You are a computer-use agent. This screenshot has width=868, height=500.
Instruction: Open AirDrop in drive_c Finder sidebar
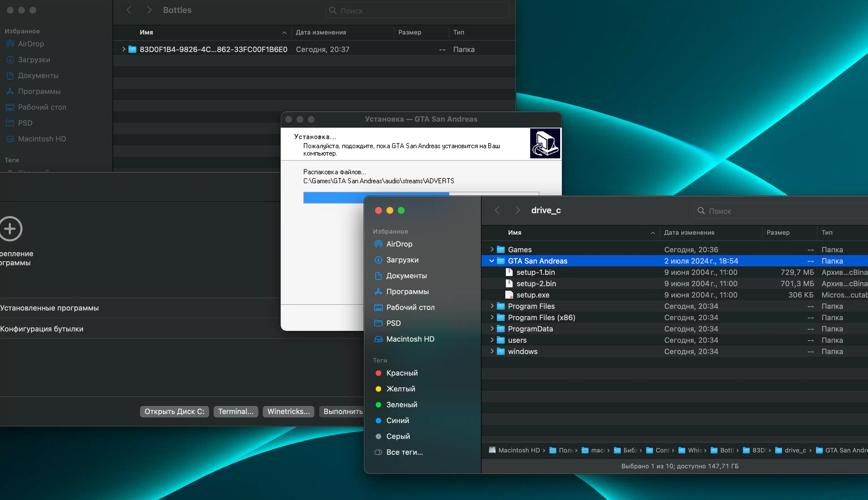click(399, 244)
